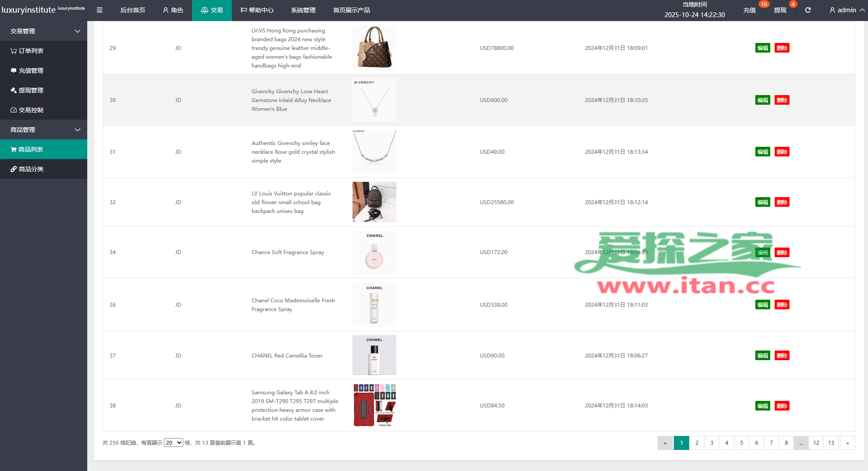Open 订单列表 from the sidebar

click(x=31, y=51)
